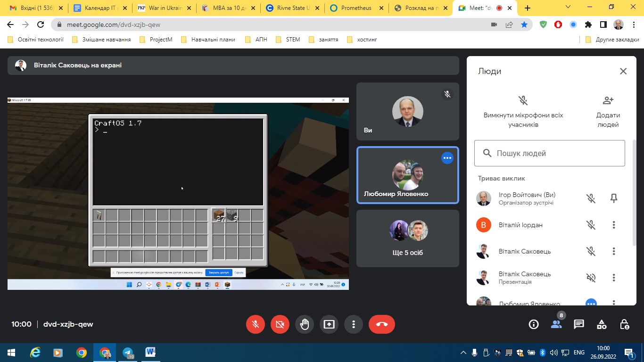This screenshot has width=644, height=362.
Task: Pin Ігор Войтович to the screen
Action: 614,198
